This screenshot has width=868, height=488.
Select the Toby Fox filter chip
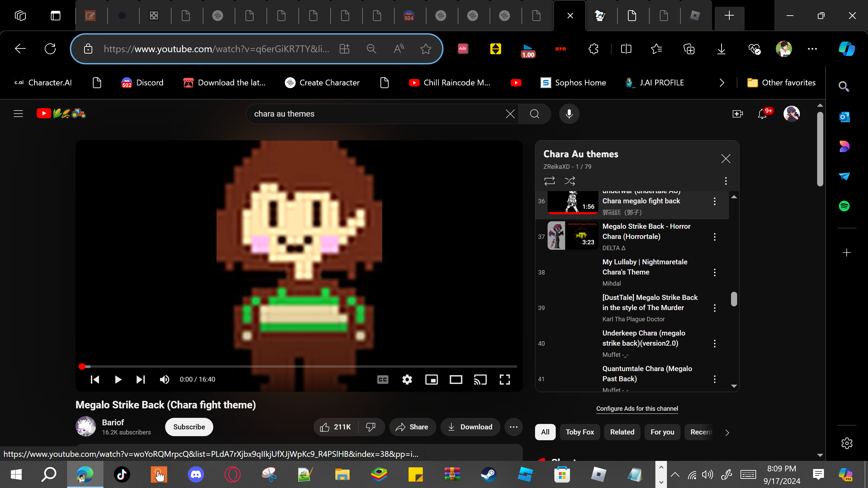(x=579, y=432)
